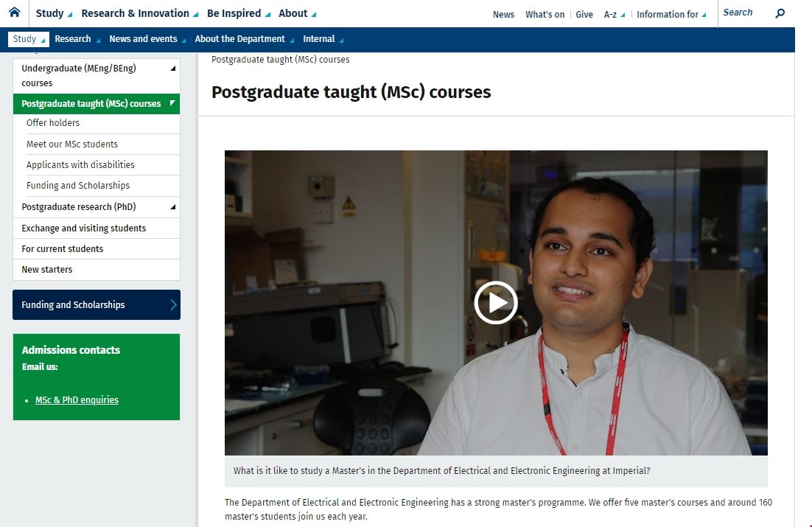Open News and events department menu
The height and width of the screenshot is (527, 812).
147,39
